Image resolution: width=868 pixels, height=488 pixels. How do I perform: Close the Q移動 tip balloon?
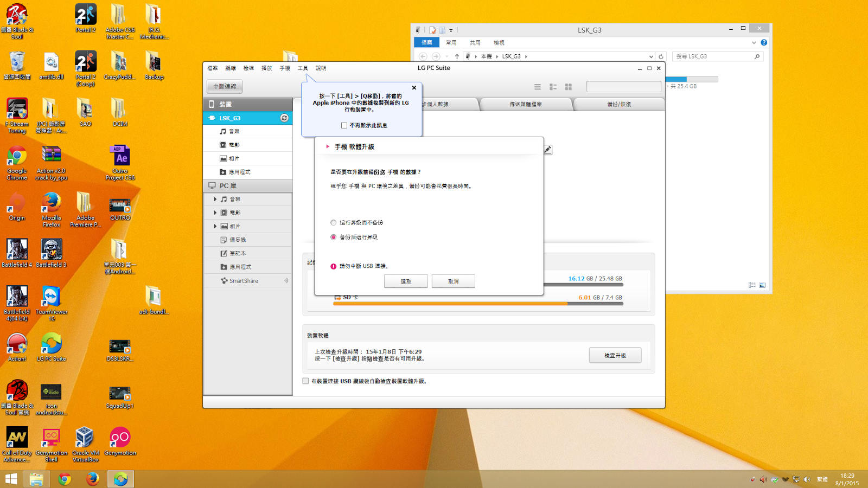pyautogui.click(x=414, y=87)
